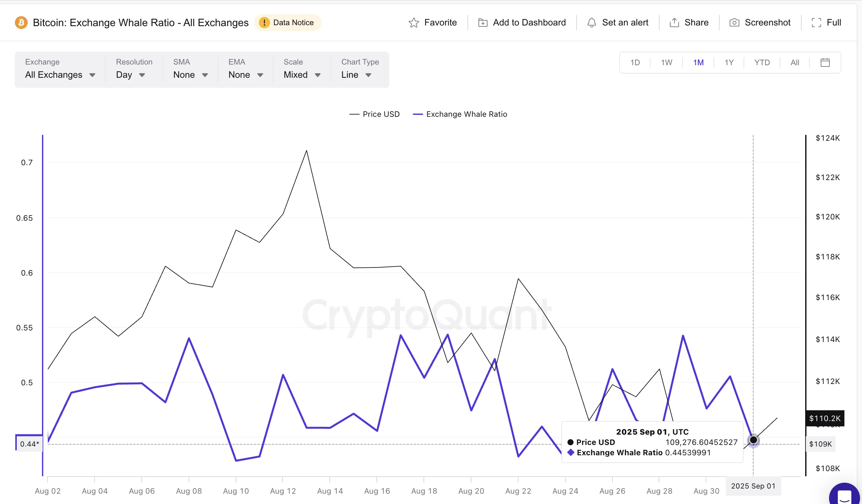Viewport: 862px width, 504px height.
Task: Click the Bitcoin coin logo
Action: point(21,22)
